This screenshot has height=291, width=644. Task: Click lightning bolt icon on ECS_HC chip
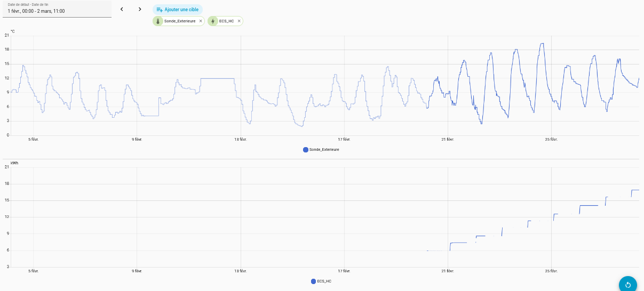pos(213,21)
